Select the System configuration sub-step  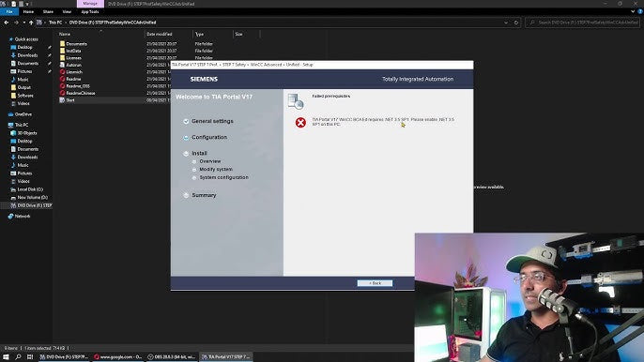(223, 177)
